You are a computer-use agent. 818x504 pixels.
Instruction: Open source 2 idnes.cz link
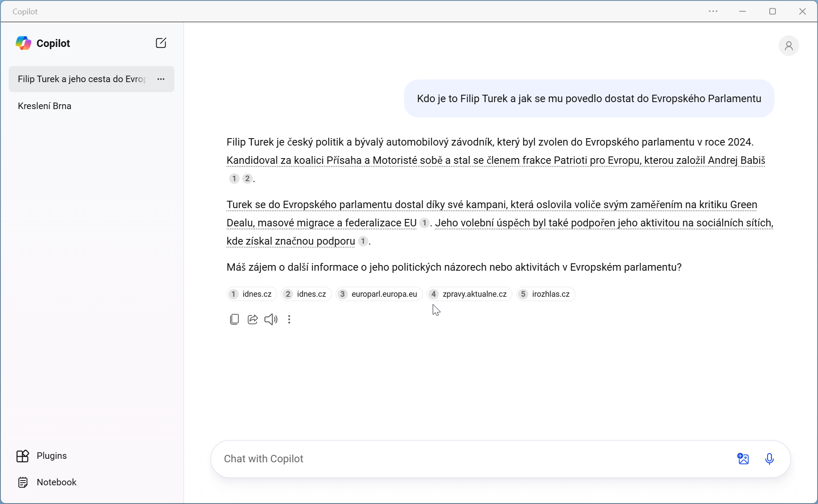[306, 294]
